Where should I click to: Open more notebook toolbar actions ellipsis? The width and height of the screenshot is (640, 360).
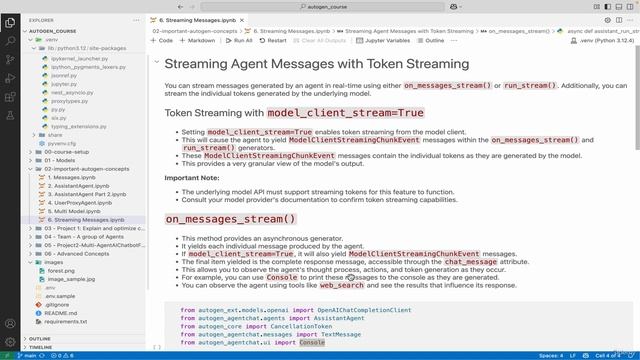454,40
